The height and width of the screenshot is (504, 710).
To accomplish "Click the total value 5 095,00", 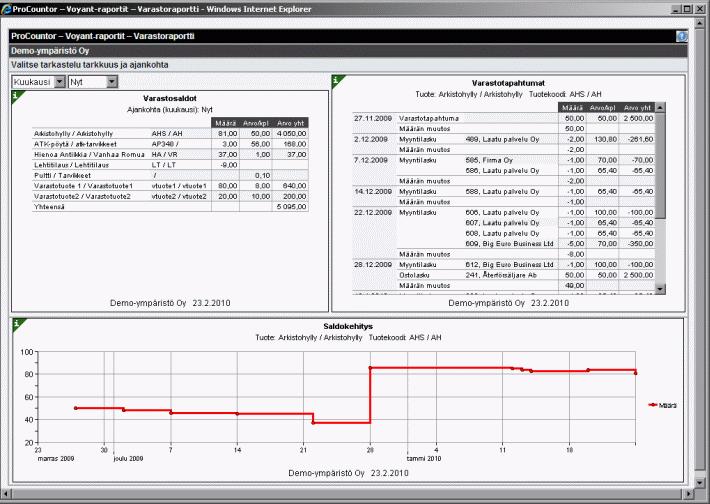I will click(292, 206).
